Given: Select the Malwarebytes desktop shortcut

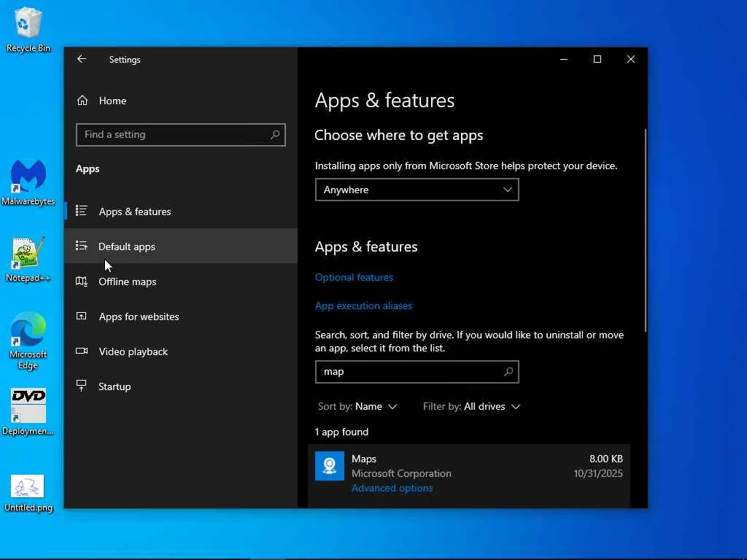Looking at the screenshot, I should [x=28, y=183].
